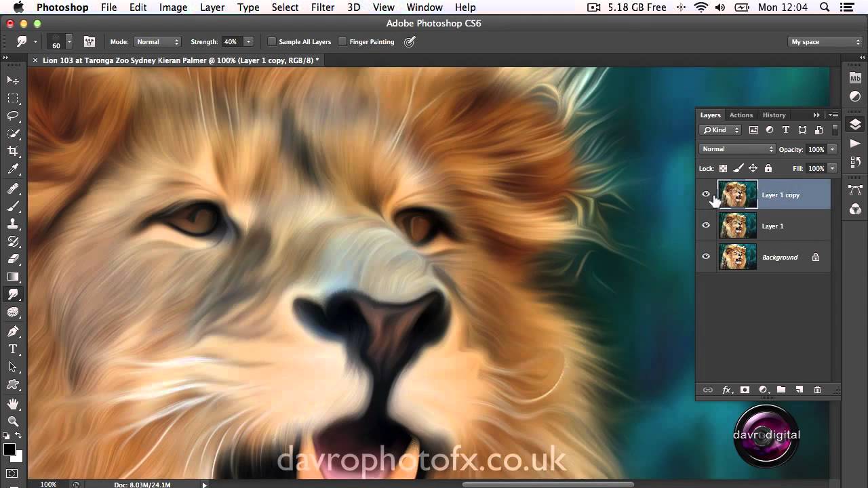Add a layer mask
This screenshot has height=488, width=868.
[745, 390]
